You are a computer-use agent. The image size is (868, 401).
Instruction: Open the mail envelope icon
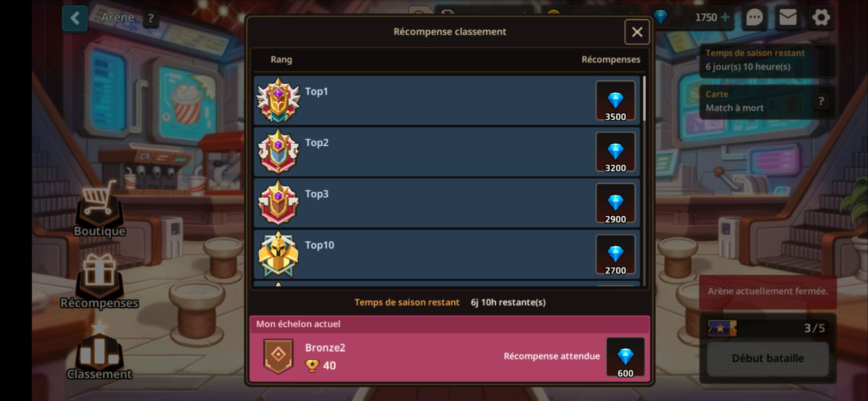[x=788, y=18]
